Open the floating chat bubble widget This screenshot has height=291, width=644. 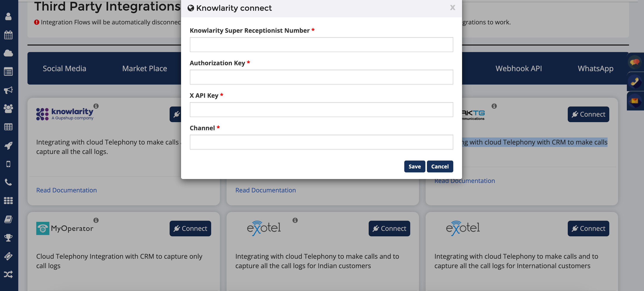pyautogui.click(x=635, y=62)
